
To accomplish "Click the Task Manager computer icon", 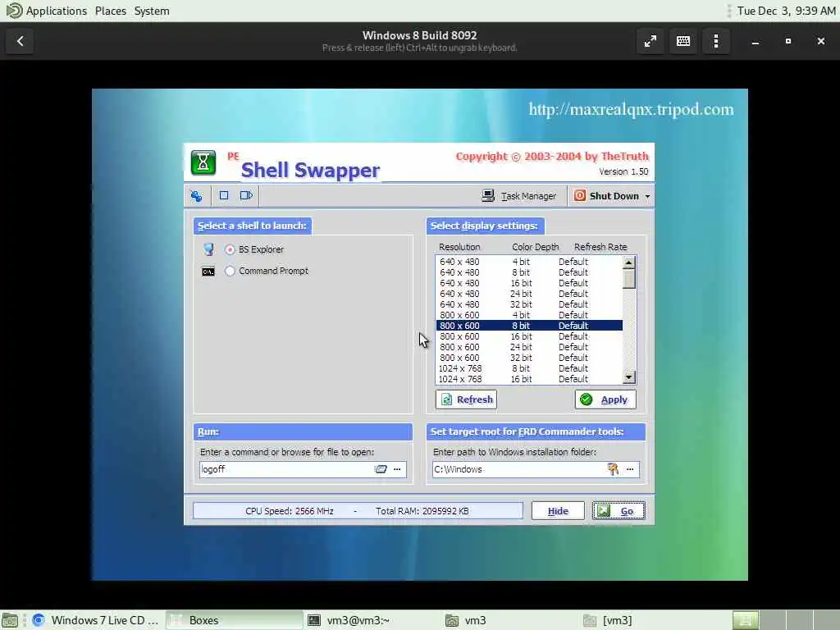I will 487,195.
